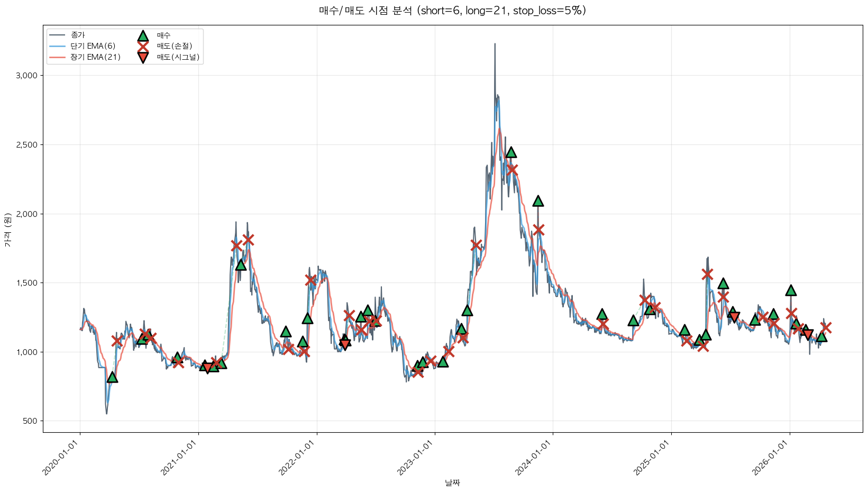Click the green buy triangle icon in legend
This screenshot has height=492, width=868.
pyautogui.click(x=143, y=35)
